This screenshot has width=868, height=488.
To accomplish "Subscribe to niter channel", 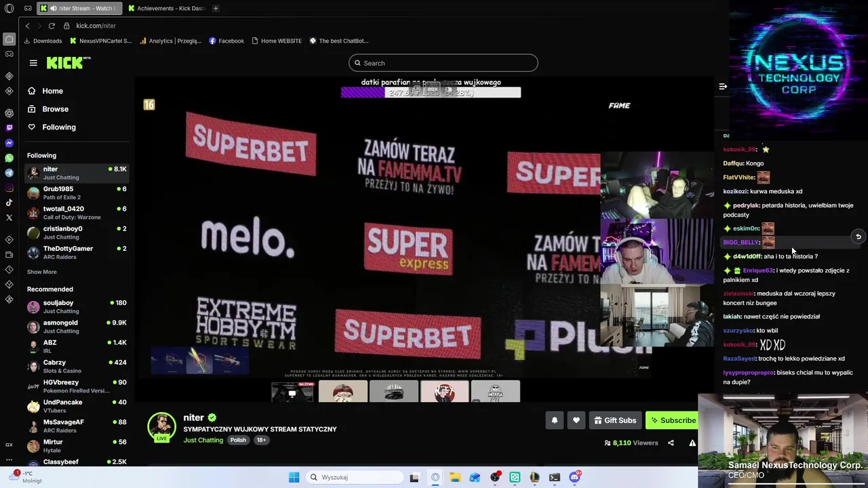I will tap(673, 420).
